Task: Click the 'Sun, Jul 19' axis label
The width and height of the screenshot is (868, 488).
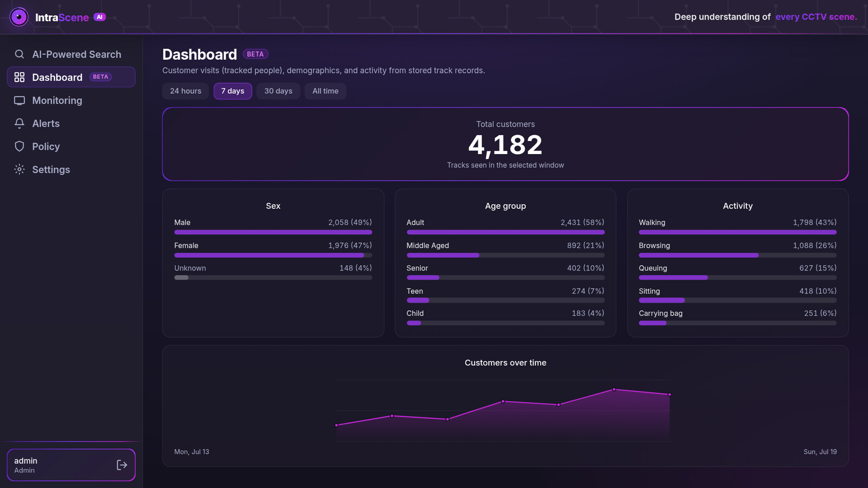Action: [820, 452]
